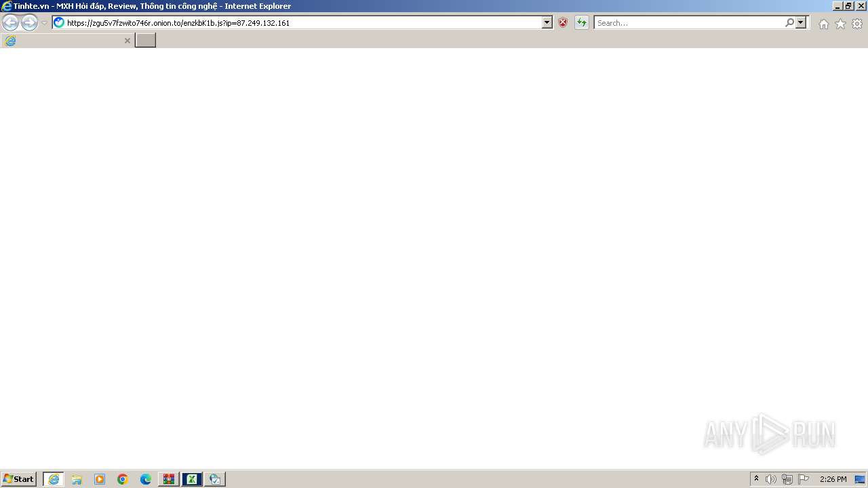
Task: Open search provider dropdown
Action: click(x=801, y=23)
